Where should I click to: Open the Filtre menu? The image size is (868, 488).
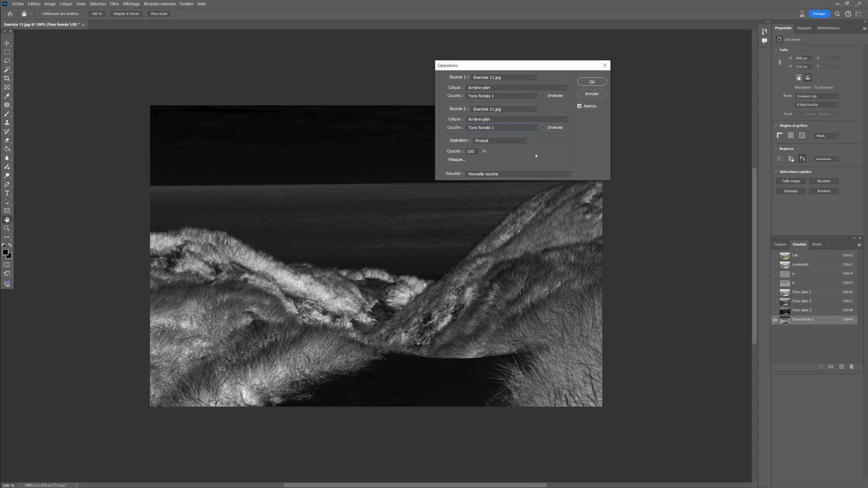tap(114, 4)
